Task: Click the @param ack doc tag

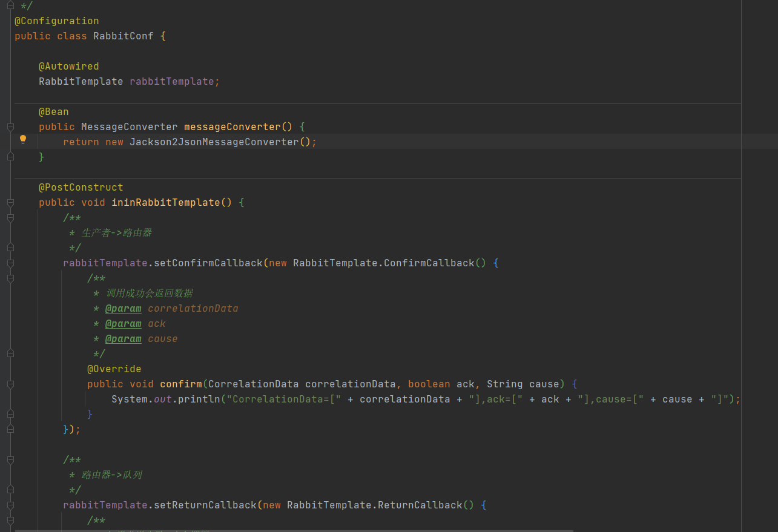Action: click(136, 324)
